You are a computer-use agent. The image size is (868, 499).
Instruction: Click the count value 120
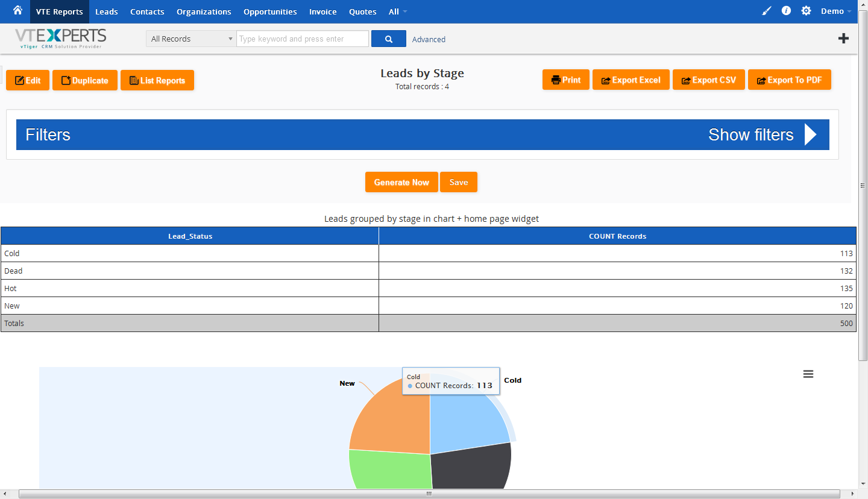(x=846, y=306)
